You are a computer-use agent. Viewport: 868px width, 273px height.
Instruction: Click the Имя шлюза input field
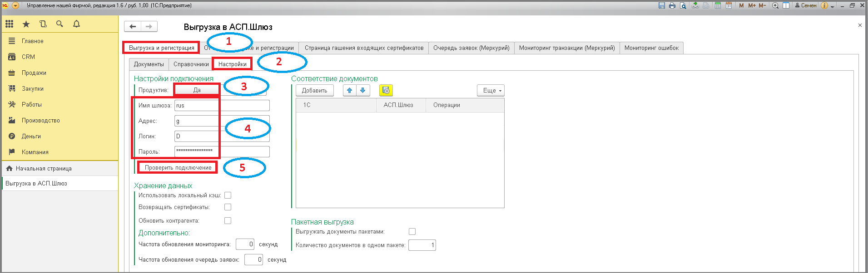222,105
